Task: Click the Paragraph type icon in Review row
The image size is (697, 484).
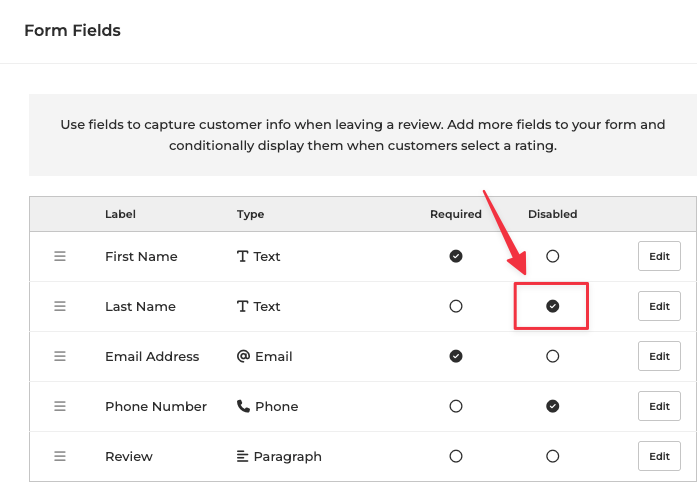Action: click(243, 456)
